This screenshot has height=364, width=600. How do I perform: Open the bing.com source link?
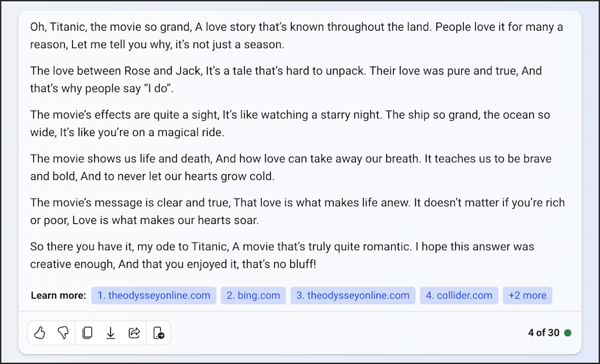(254, 295)
